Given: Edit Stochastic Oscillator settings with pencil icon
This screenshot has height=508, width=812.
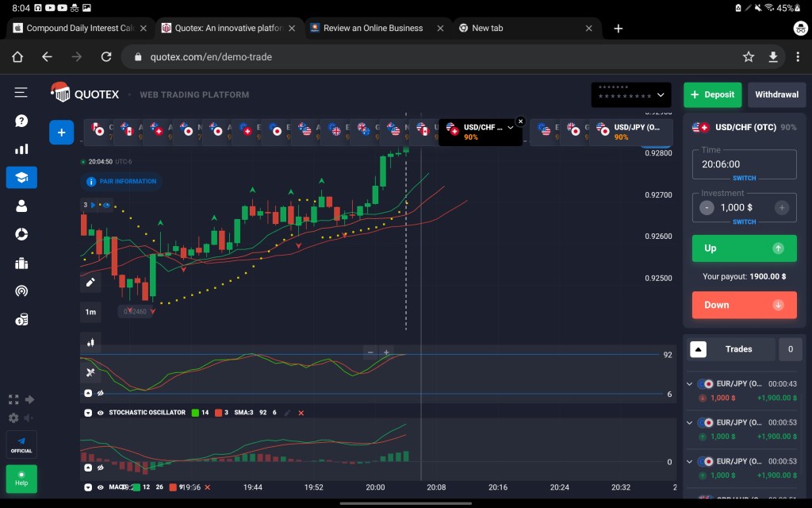Looking at the screenshot, I should coord(287,413).
